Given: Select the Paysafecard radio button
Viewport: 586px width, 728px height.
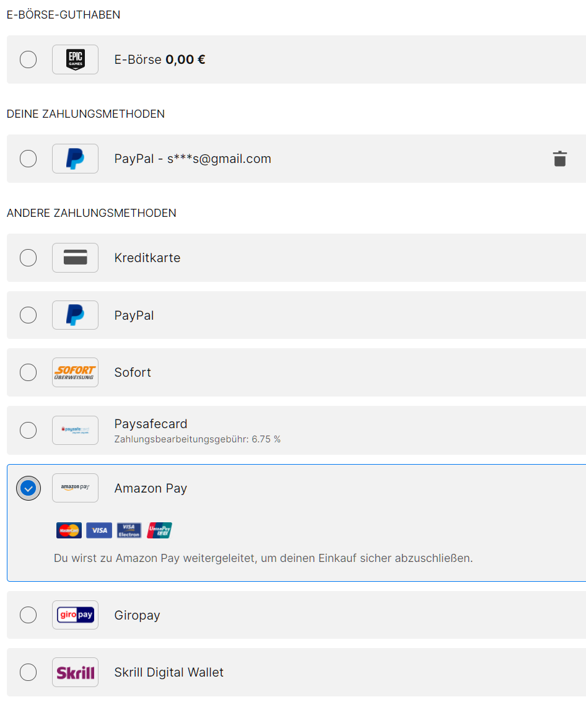Looking at the screenshot, I should click(28, 431).
